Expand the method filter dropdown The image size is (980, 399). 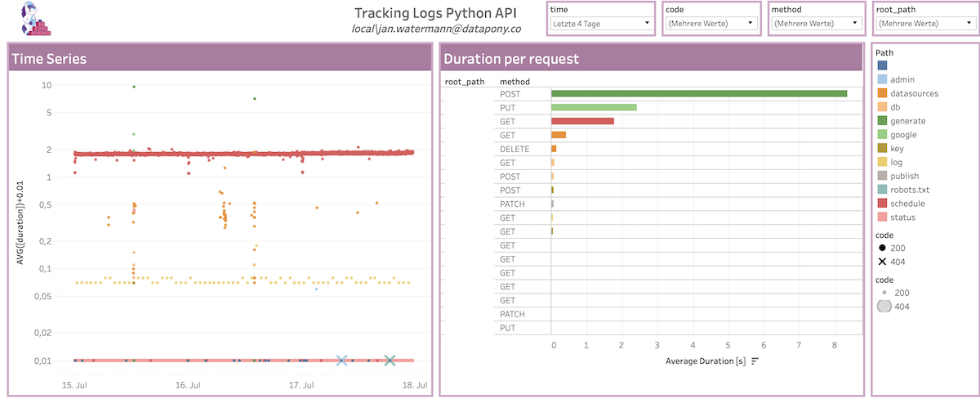pos(817,24)
